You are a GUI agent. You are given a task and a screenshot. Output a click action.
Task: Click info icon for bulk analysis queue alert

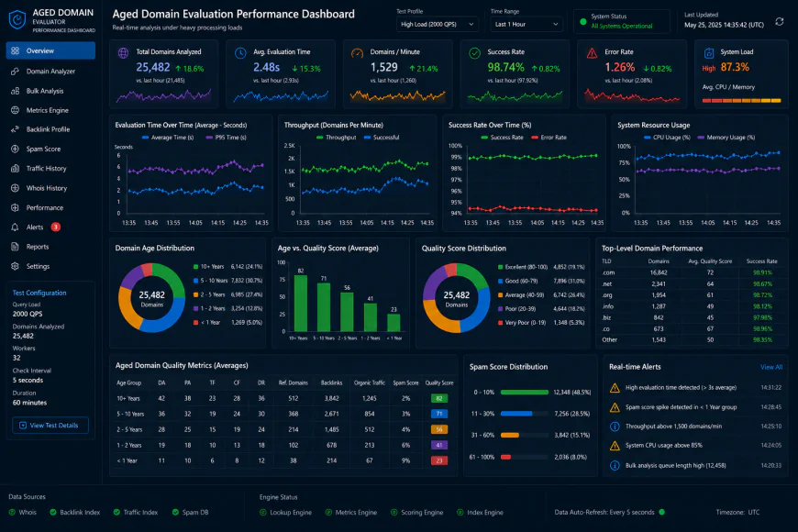pos(615,465)
